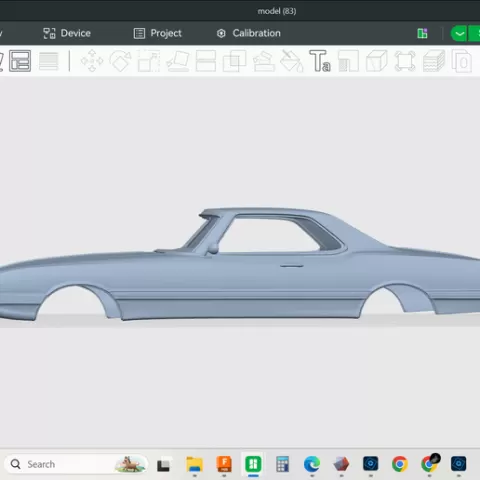The height and width of the screenshot is (480, 480).
Task: Click the four-corner square toolbar icon
Action: [x=405, y=61]
